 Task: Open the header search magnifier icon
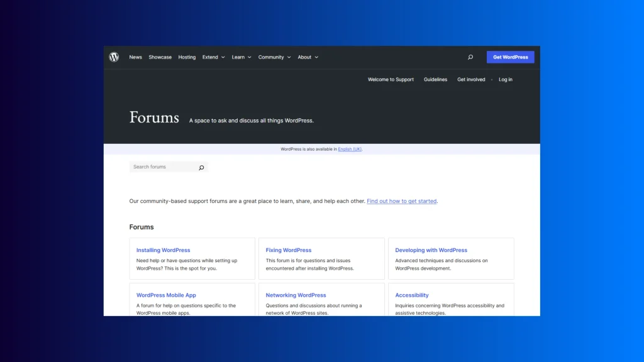[470, 57]
